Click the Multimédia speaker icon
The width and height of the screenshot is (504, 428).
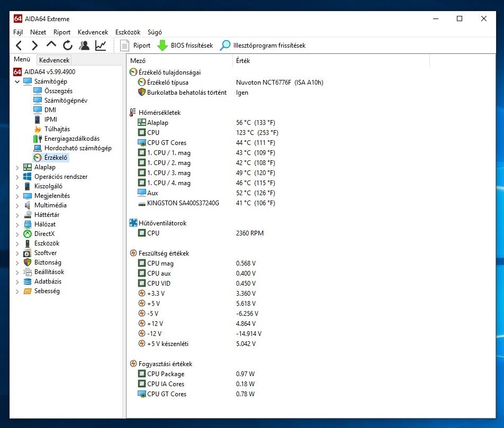(28, 205)
